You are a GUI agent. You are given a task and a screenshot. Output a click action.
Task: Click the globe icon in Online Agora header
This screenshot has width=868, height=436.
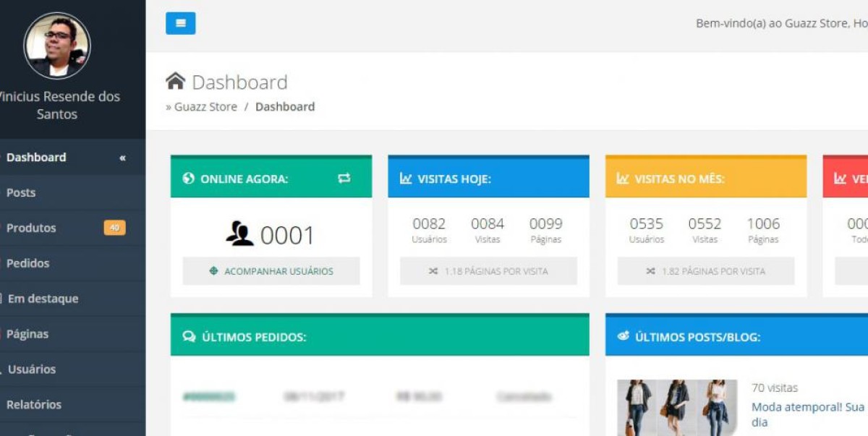(x=189, y=179)
